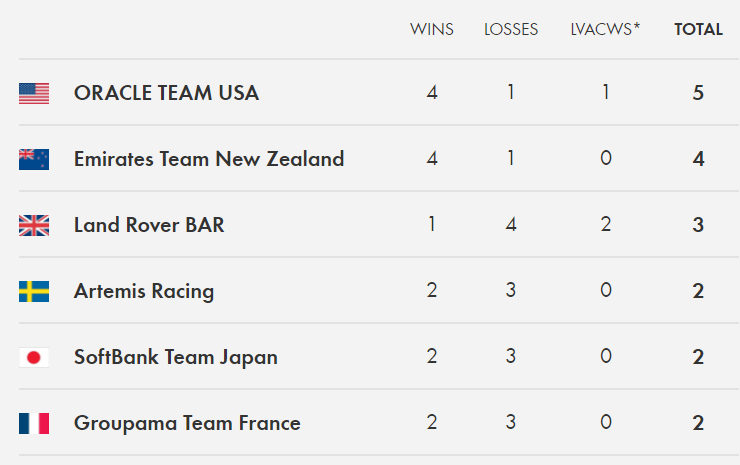Click the Sweden flag icon
The image size is (740, 465).
point(34,292)
